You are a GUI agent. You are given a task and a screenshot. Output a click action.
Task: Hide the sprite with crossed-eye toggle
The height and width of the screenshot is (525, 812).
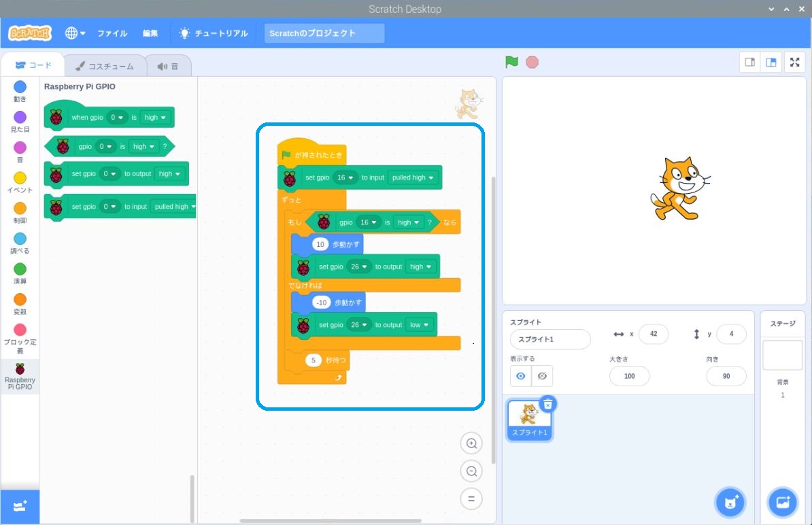coord(542,376)
